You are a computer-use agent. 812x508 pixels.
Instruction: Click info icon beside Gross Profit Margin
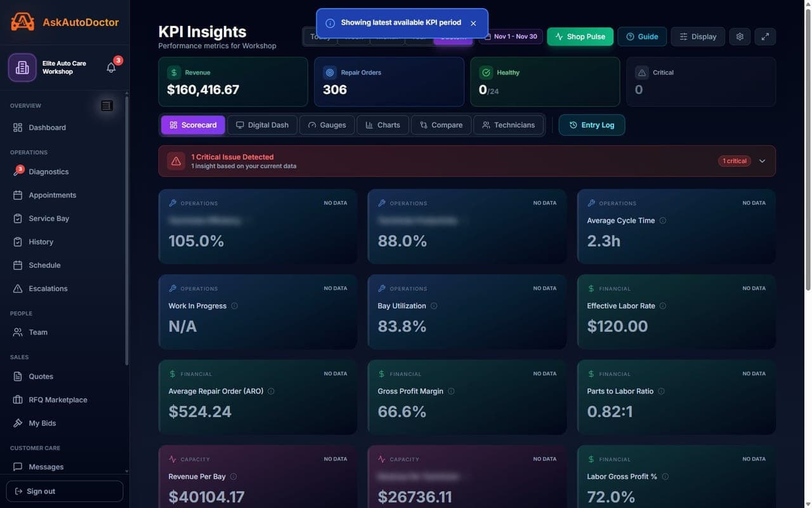click(x=451, y=391)
